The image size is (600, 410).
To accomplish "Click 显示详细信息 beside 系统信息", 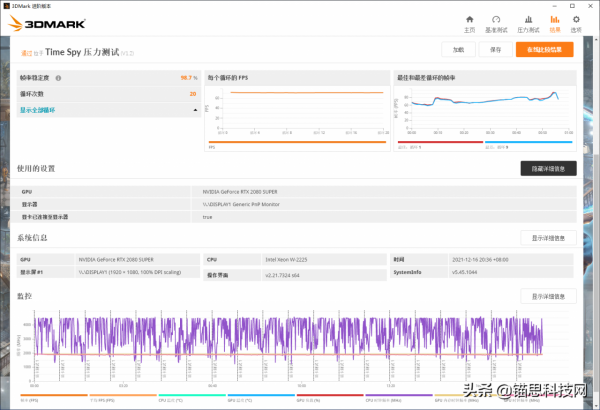I will tap(548, 238).
